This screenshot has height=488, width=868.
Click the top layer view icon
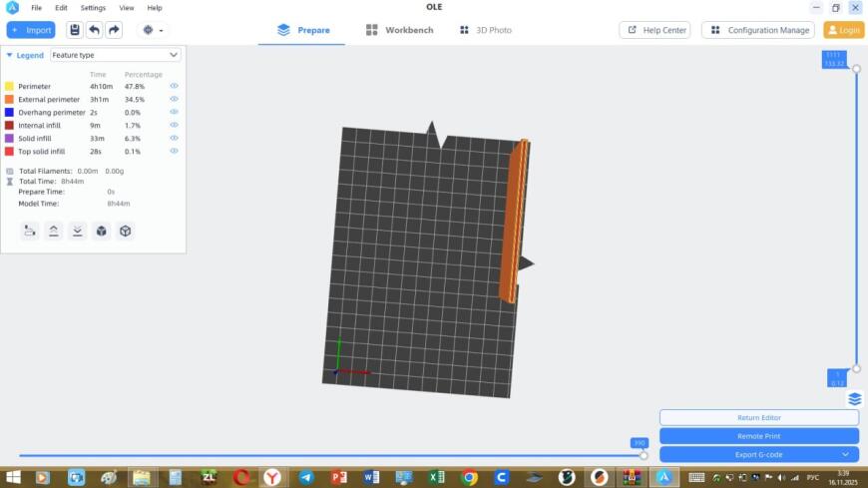coord(54,231)
